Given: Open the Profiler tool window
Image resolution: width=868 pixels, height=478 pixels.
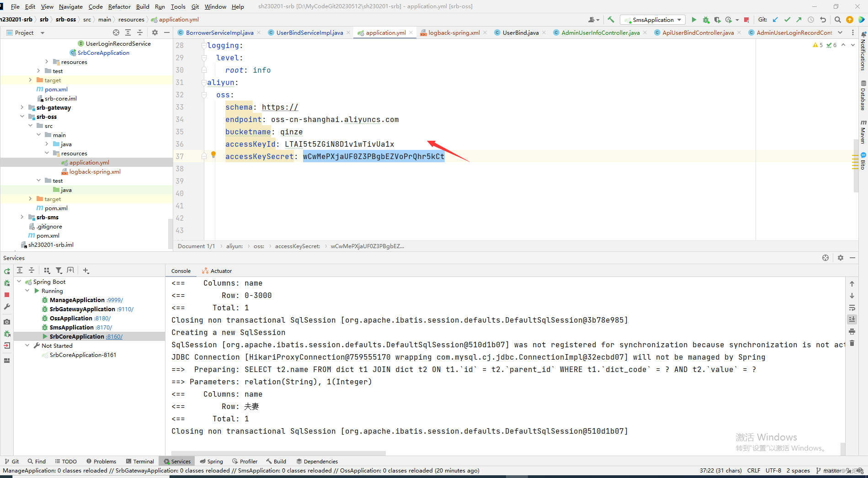Looking at the screenshot, I should point(245,462).
